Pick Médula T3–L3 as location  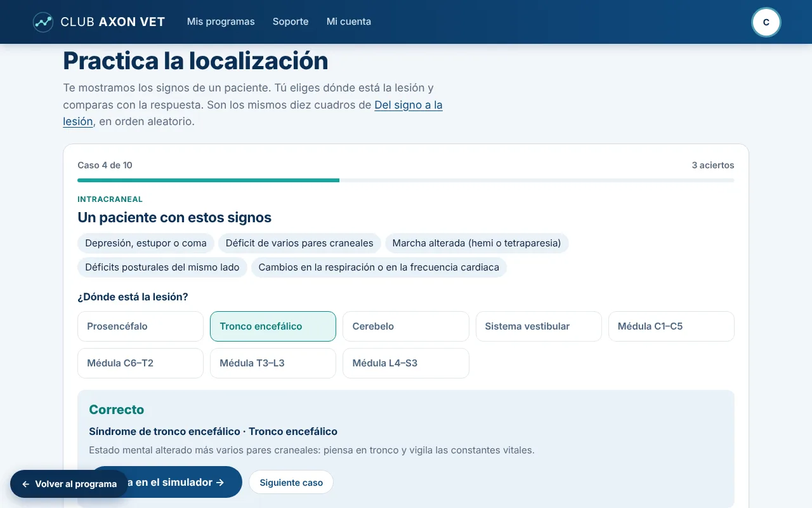273,363
